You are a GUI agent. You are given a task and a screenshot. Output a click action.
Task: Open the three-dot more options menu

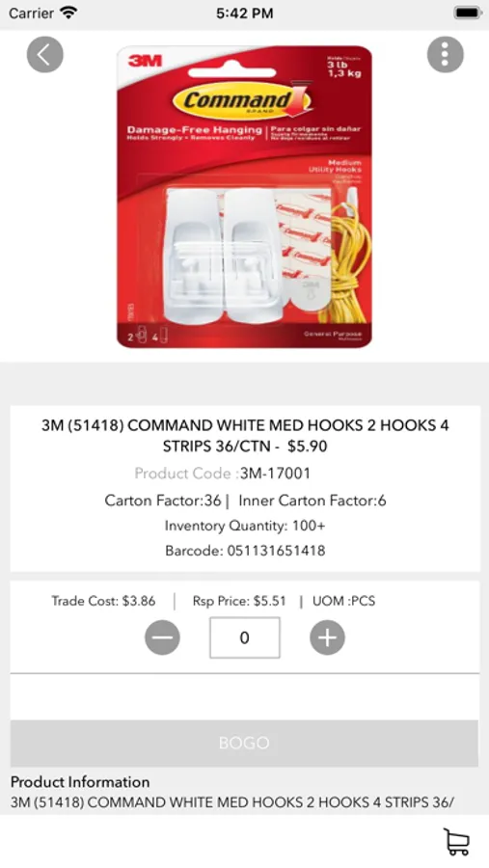(x=446, y=55)
